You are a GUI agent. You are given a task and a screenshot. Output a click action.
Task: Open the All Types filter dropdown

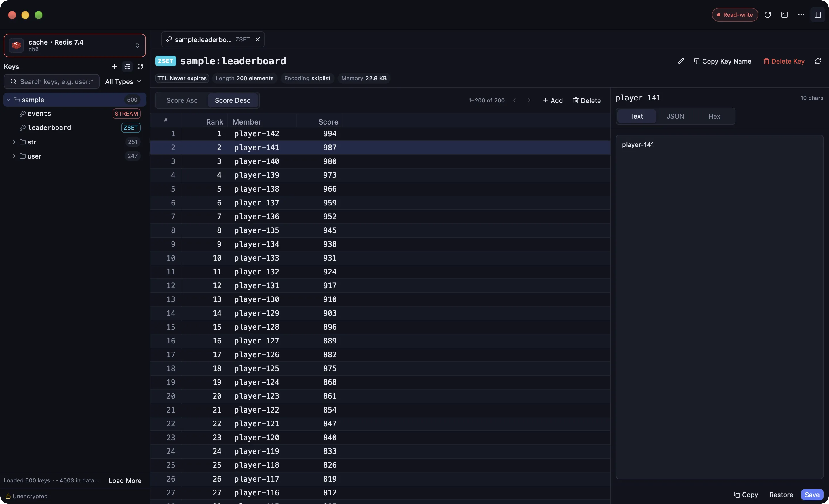click(x=123, y=82)
